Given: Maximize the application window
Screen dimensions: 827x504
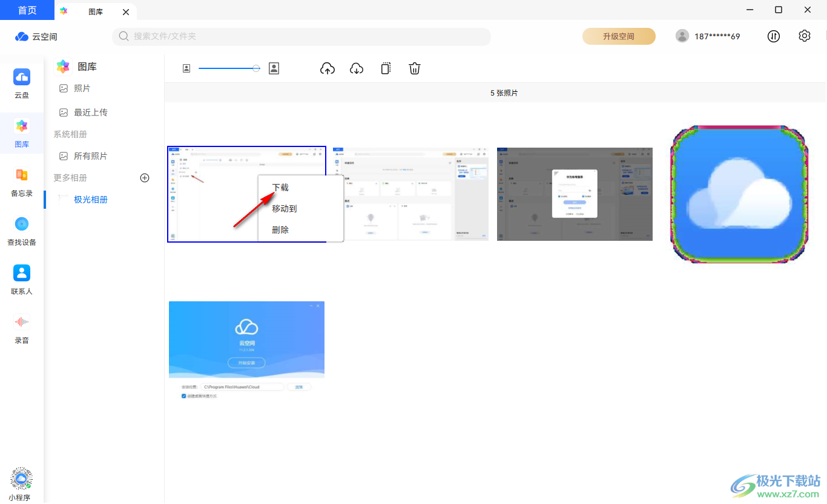Looking at the screenshot, I should pos(779,10).
